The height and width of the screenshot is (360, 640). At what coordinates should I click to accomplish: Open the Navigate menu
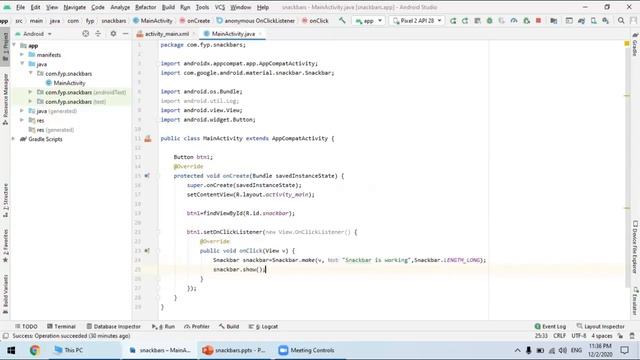75,7
